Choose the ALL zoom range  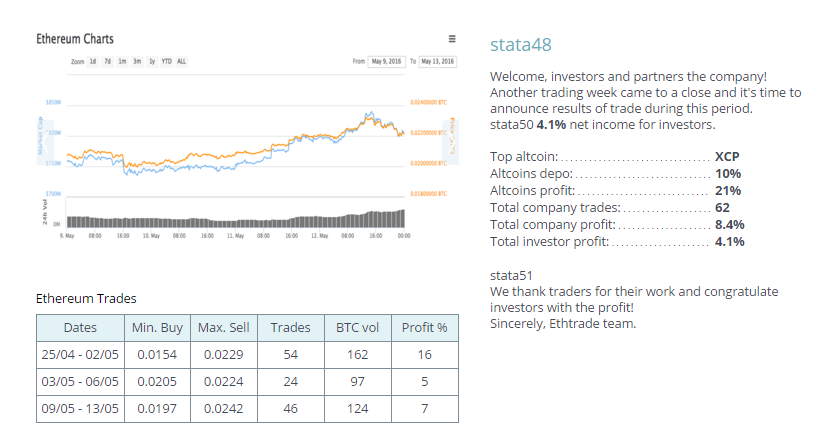click(x=181, y=62)
